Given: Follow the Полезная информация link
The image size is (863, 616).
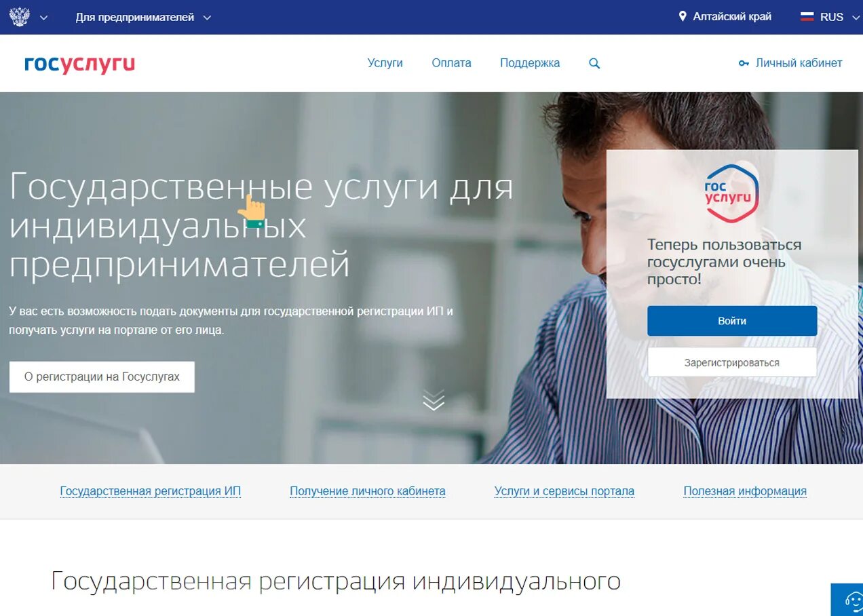Looking at the screenshot, I should click(x=745, y=491).
